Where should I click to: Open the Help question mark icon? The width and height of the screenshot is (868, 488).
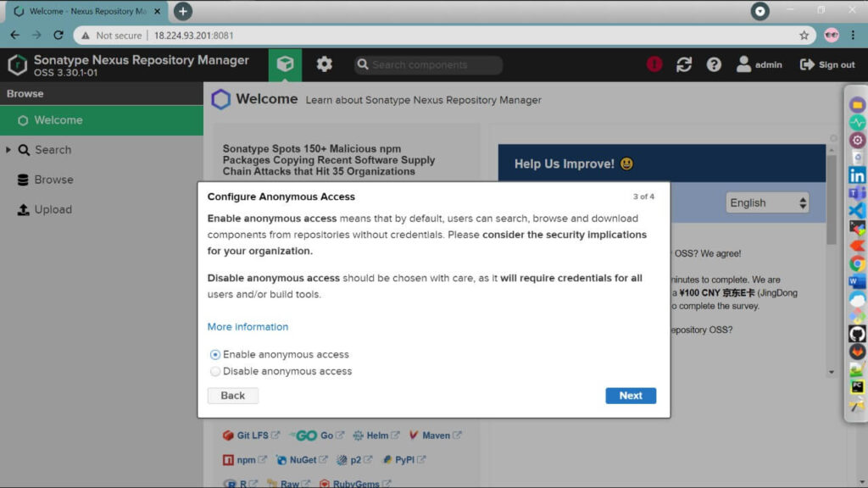[714, 64]
